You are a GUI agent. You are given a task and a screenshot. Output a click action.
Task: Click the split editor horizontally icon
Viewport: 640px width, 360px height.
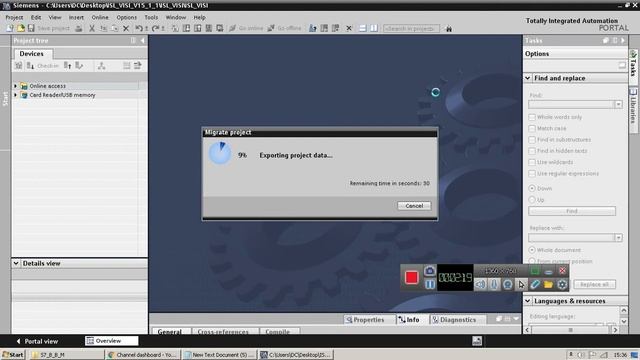(x=362, y=28)
